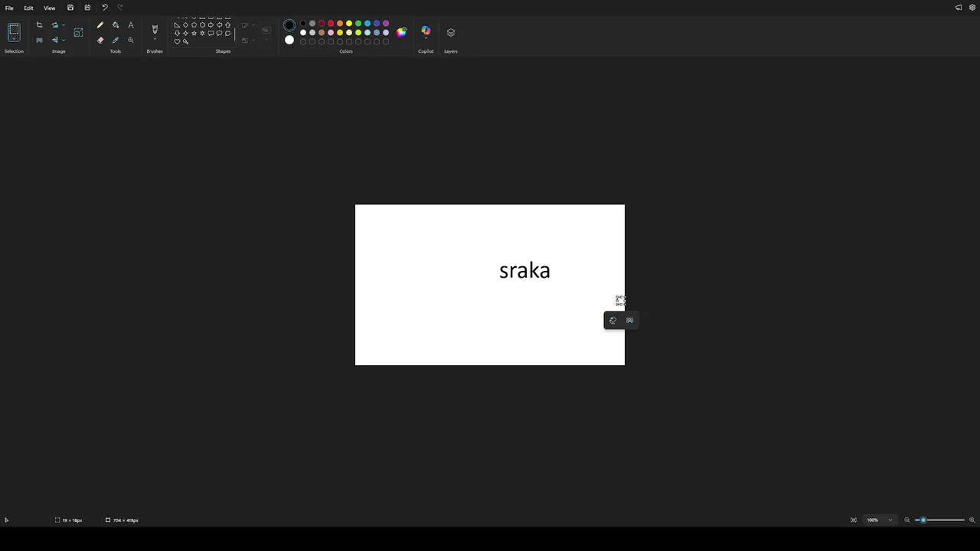Toggle the Layers panel

pos(451,32)
